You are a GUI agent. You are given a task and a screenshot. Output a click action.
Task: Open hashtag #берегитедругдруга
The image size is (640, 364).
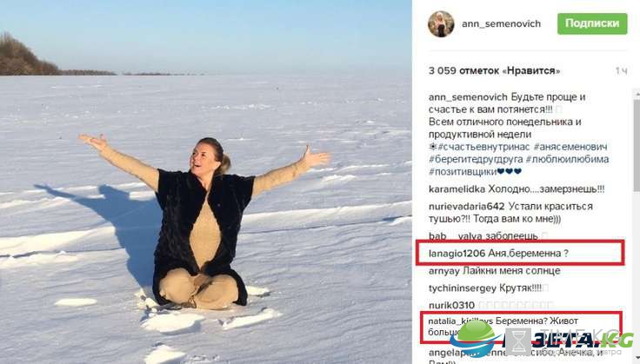(476, 159)
